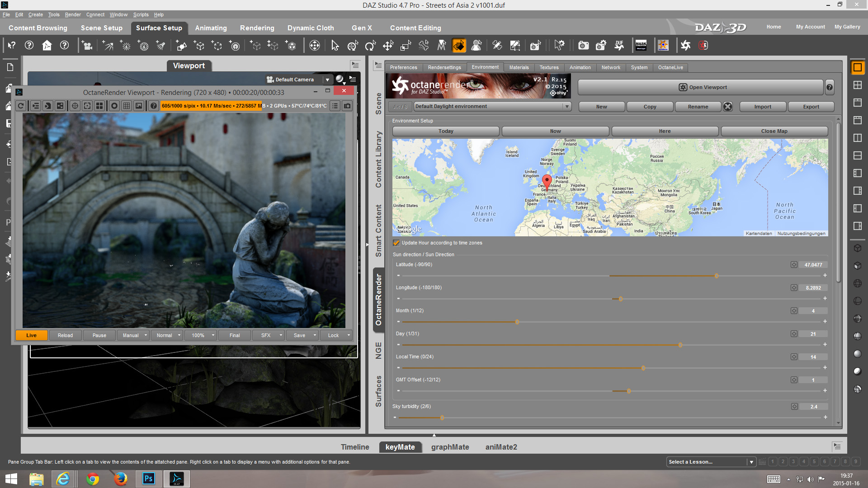Click OctaneRender viewport snapshot camera icon
The image size is (868, 488).
[x=347, y=106]
